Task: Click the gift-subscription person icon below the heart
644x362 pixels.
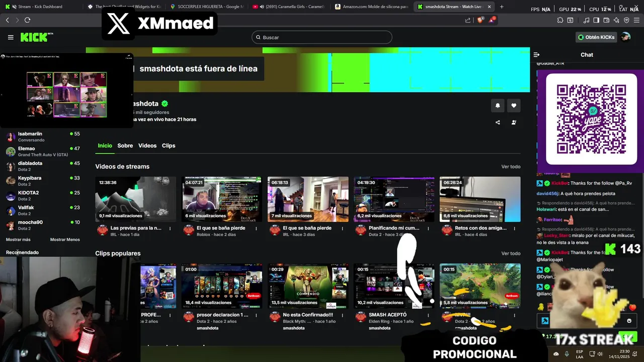Action: click(x=514, y=122)
